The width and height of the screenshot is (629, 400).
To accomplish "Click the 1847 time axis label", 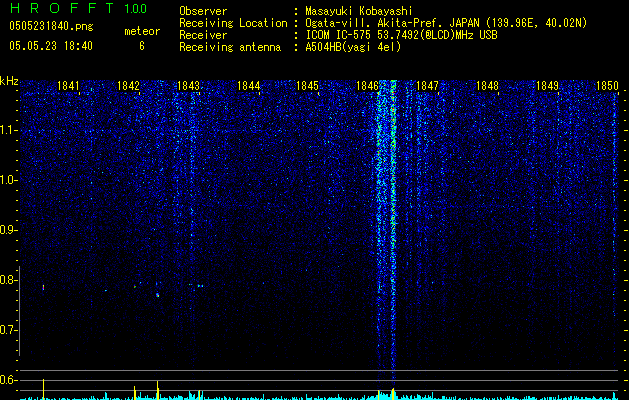I will [x=428, y=86].
